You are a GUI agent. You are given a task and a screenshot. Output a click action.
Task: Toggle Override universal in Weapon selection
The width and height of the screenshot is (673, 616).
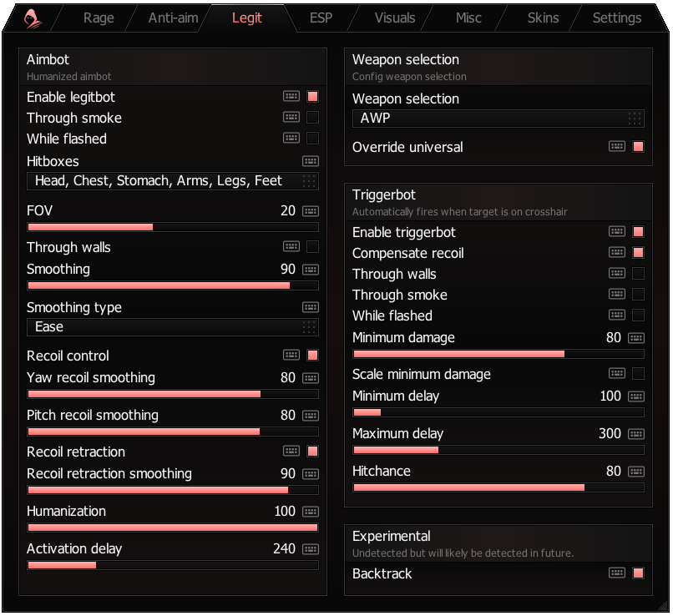click(637, 146)
